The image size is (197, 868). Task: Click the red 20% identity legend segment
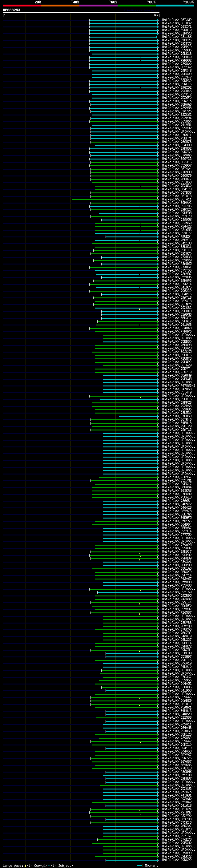(22, 6)
